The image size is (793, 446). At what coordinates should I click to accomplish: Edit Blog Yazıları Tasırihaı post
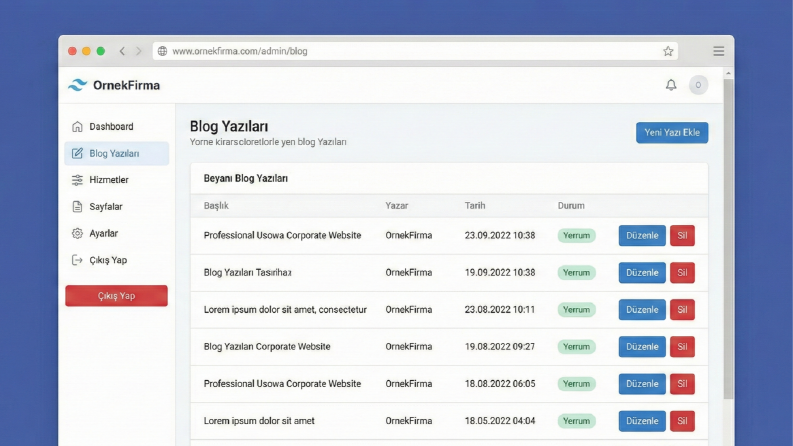[x=642, y=273]
